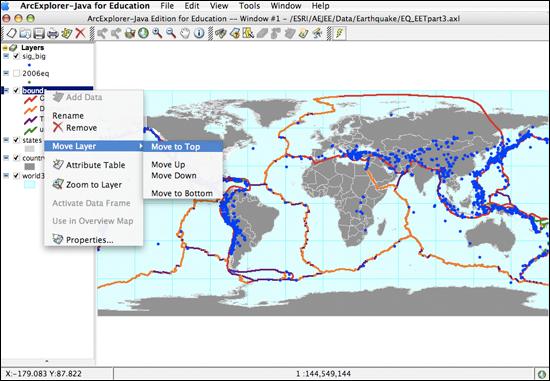550x381 pixels.
Task: Enable the 2006eq layer checkbox
Action: tap(16, 73)
